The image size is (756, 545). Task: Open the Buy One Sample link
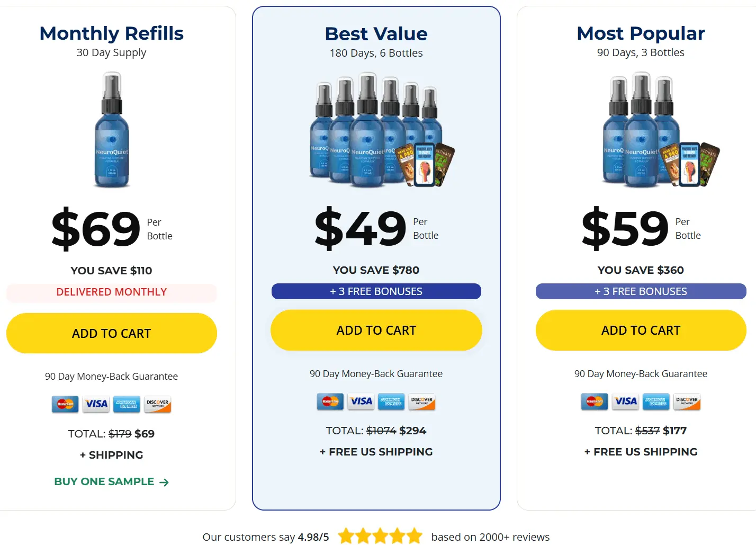(104, 481)
